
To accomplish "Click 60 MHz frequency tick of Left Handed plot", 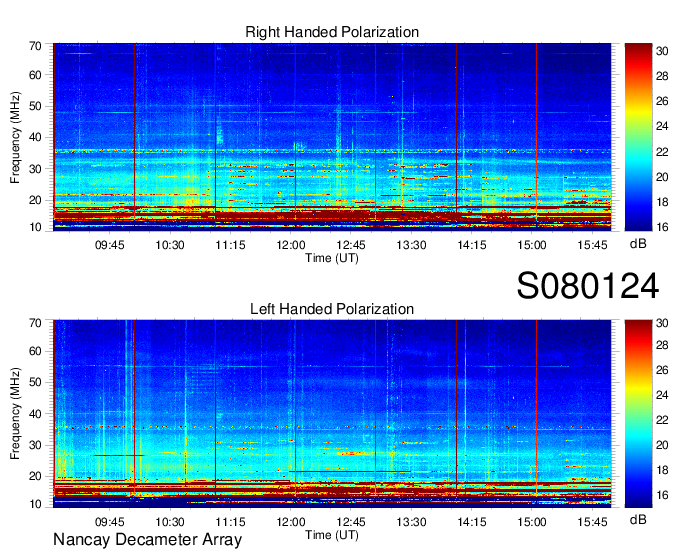I will (35, 351).
